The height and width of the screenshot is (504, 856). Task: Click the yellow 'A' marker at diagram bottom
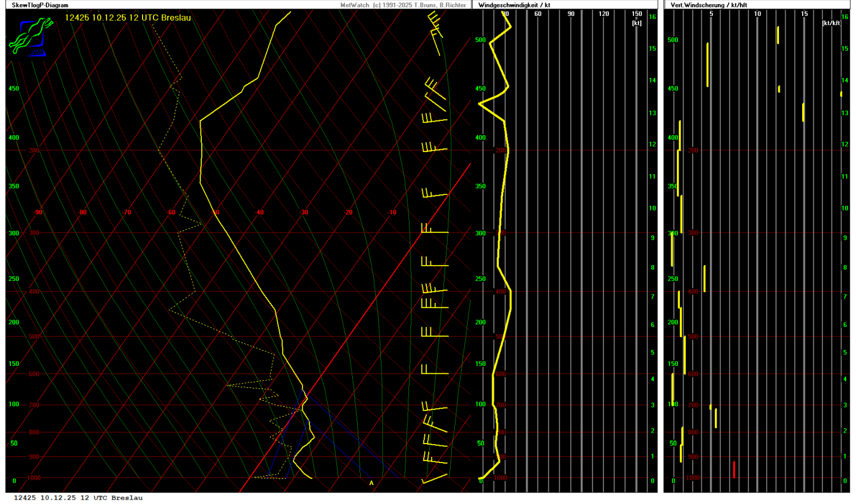click(x=371, y=483)
